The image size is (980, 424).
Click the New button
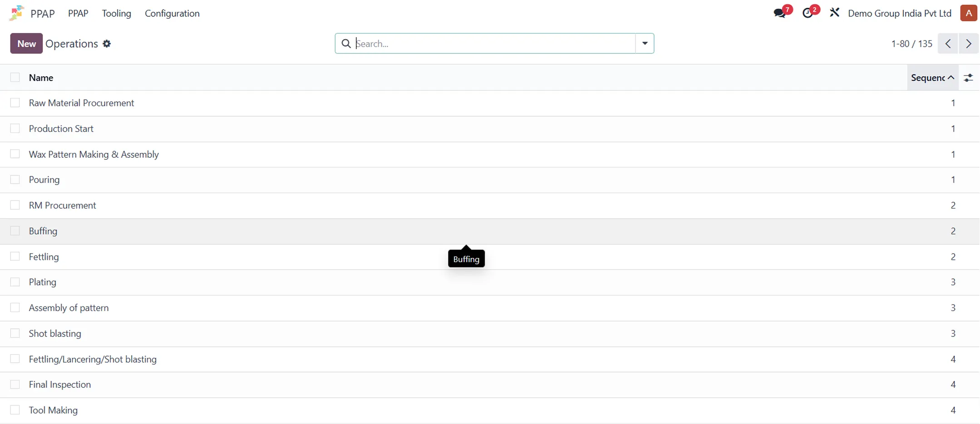[26, 44]
